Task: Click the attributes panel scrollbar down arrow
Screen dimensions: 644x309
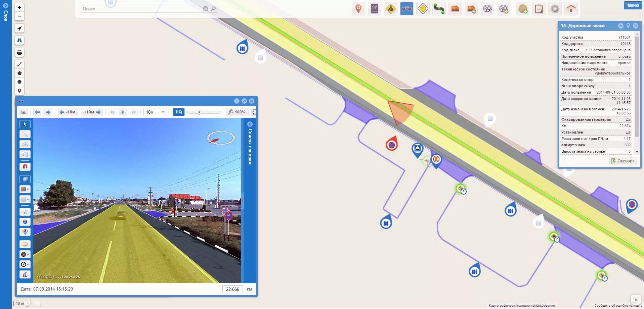Action: 637,152
